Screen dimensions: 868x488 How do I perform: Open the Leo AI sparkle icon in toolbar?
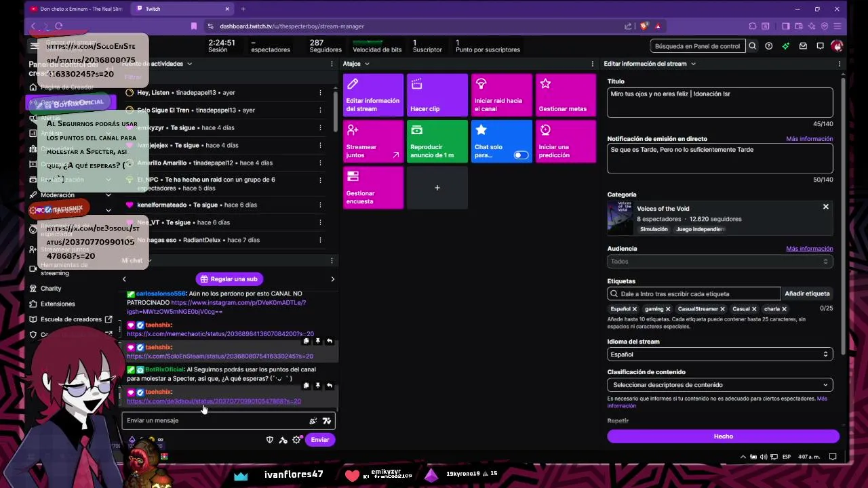pyautogui.click(x=812, y=26)
